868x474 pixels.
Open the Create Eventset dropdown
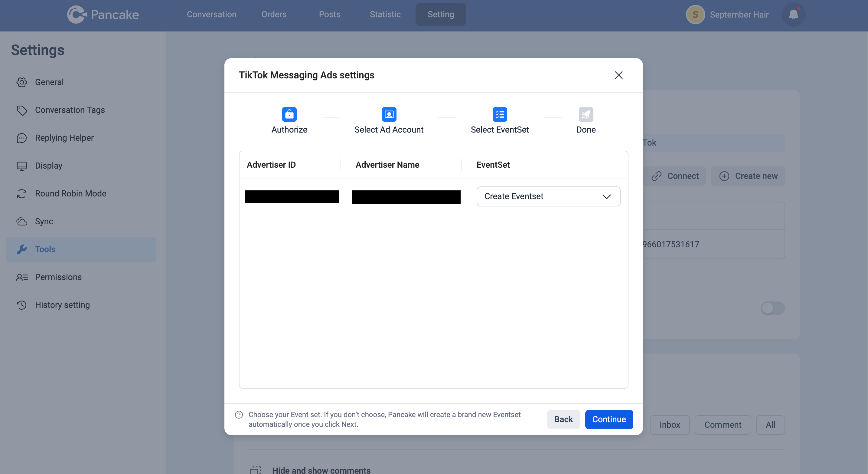click(548, 196)
